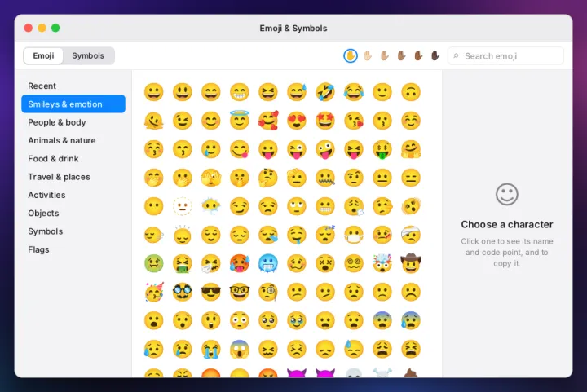Viewport: 587px width, 392px height.
Task: Select the medium skin tone hand
Action: tap(401, 56)
